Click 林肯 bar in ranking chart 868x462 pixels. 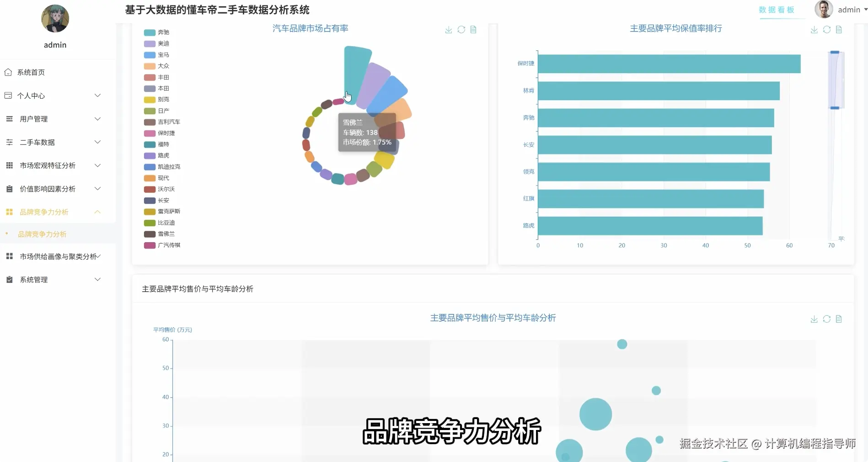click(x=659, y=90)
